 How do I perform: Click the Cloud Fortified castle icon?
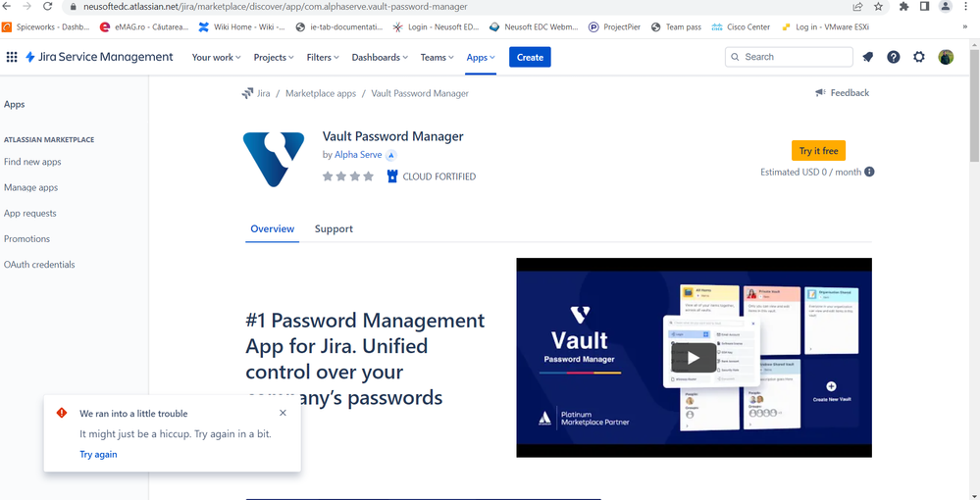[392, 176]
